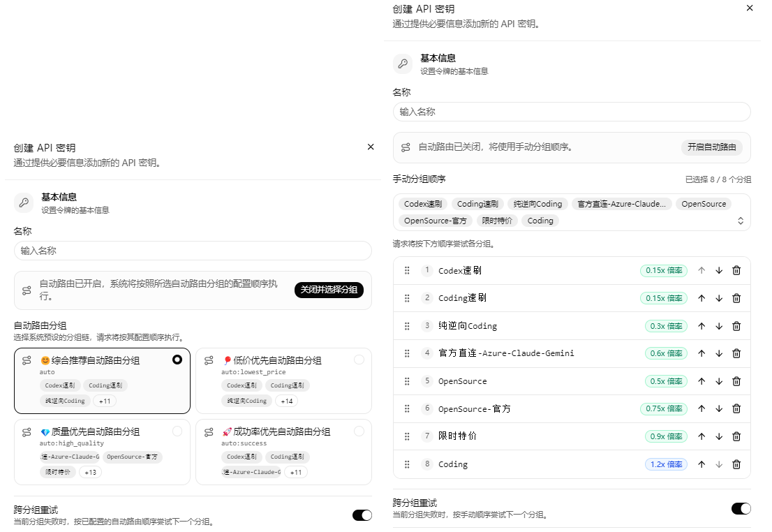The height and width of the screenshot is (532, 772).
Task: Click 0.9x 倍率 badge on 限时特价 row
Action: (x=666, y=436)
